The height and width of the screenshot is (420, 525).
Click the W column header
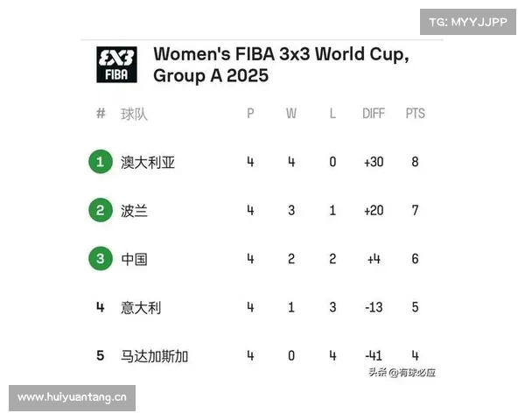(x=291, y=114)
